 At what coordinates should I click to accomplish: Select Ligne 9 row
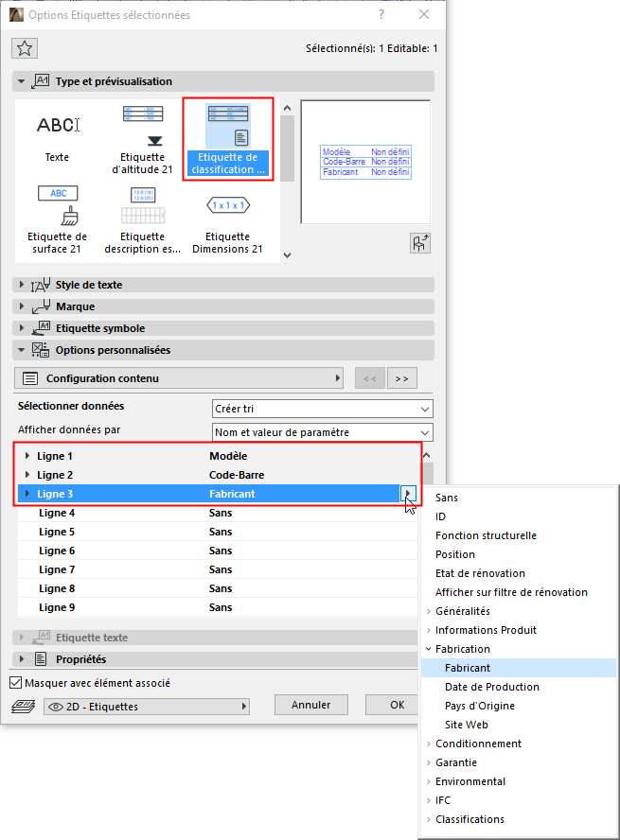pyautogui.click(x=217, y=607)
